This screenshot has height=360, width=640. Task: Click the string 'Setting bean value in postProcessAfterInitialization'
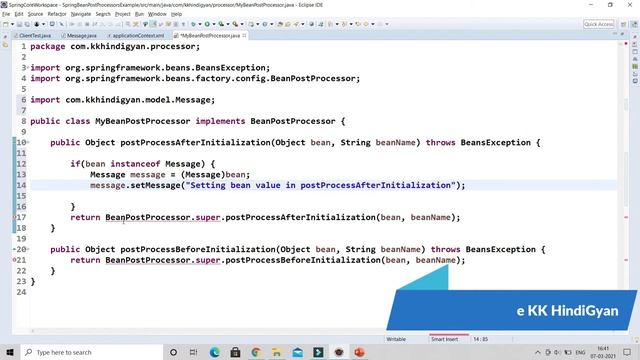click(x=320, y=185)
